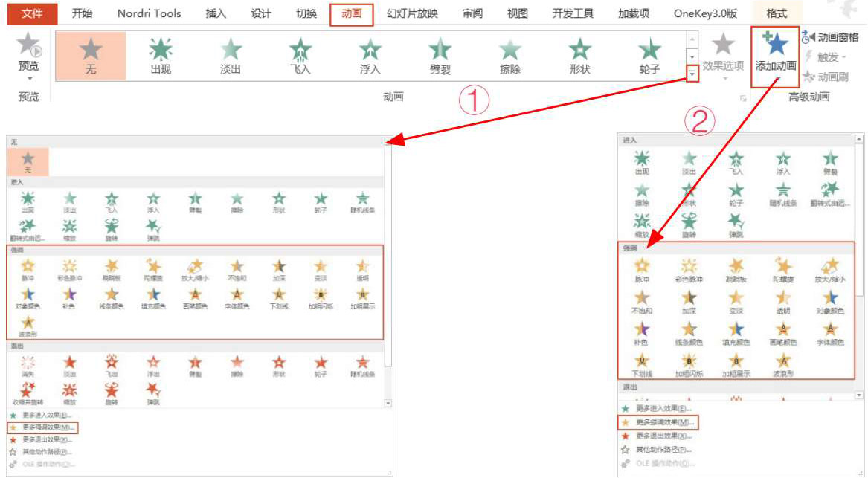Click the 预览 preview star icon
The width and height of the screenshot is (868, 478).
click(28, 45)
